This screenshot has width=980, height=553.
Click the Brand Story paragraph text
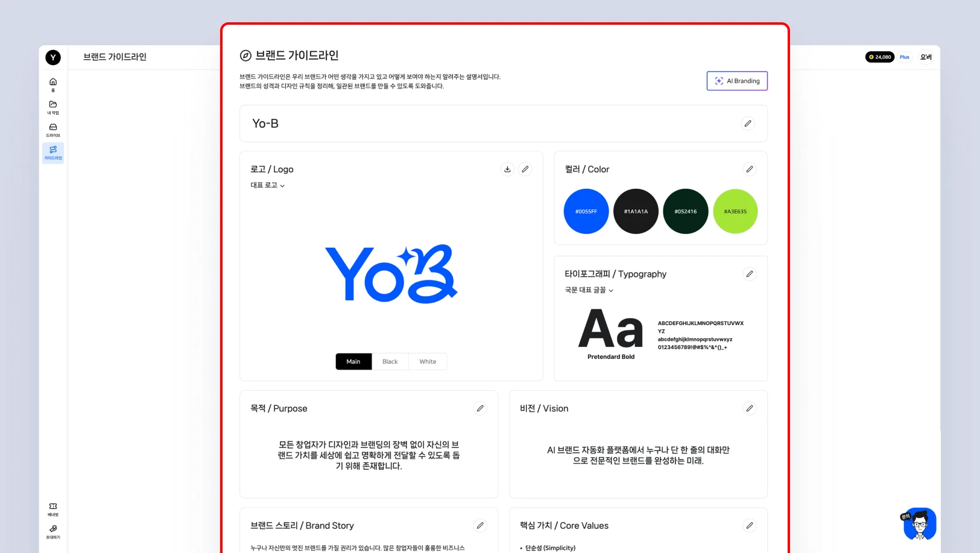pyautogui.click(x=358, y=548)
